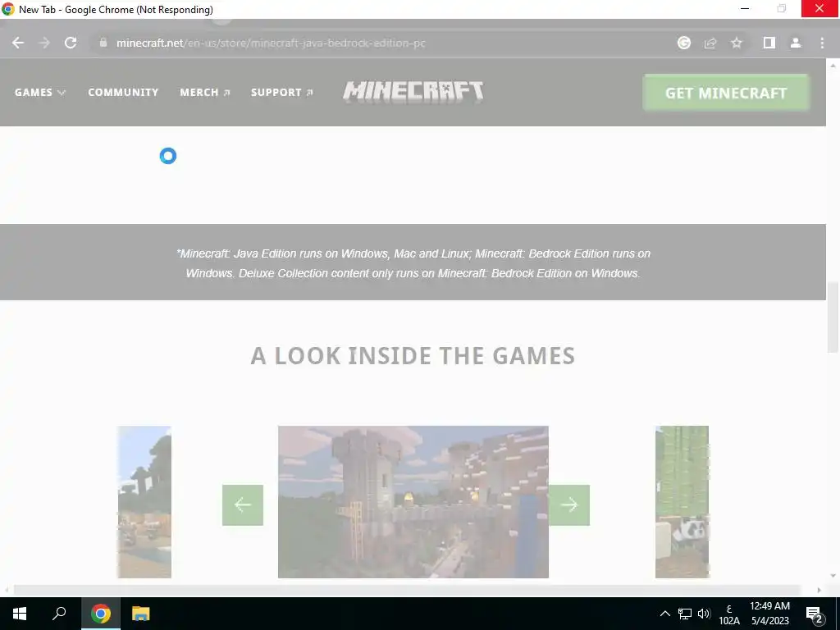Minimize the Chrome window
840x630 pixels.
point(745,8)
